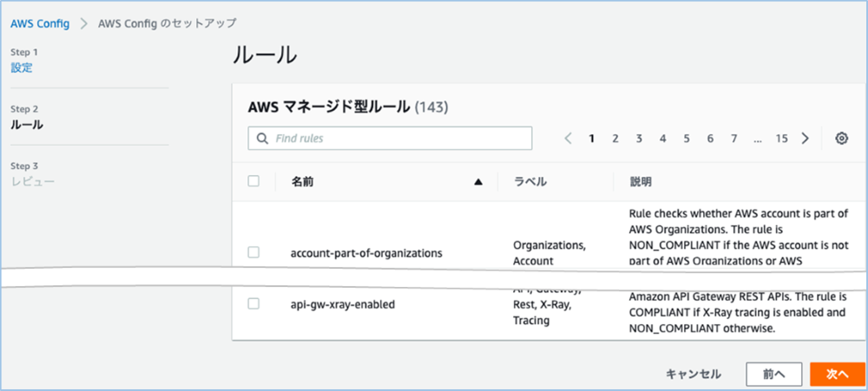This screenshot has height=391, width=868.
Task: Select all rules header checkbox
Action: [x=253, y=181]
